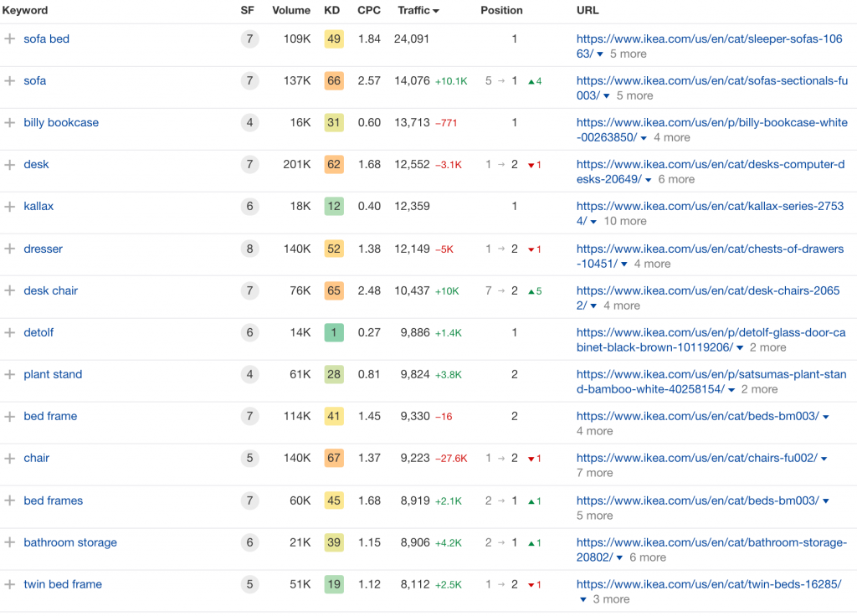Expand the plus icon for sofa keyword
The image size is (857, 616).
[10, 81]
